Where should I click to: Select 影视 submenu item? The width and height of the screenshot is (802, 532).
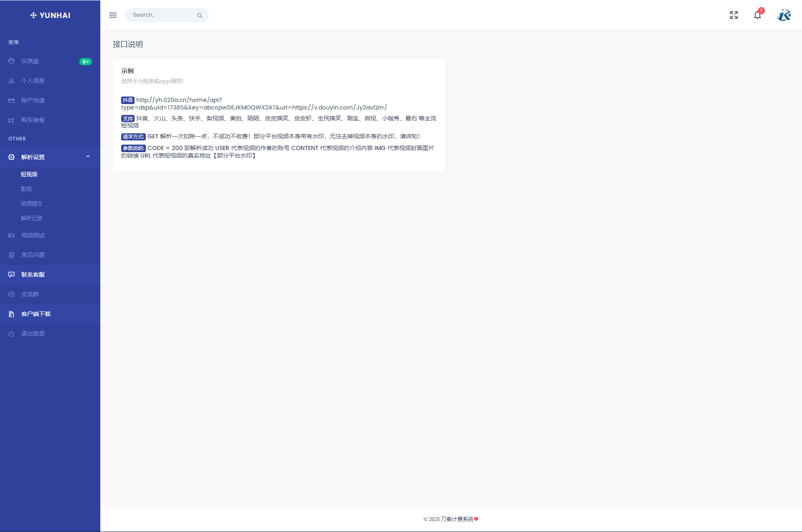[x=26, y=189]
